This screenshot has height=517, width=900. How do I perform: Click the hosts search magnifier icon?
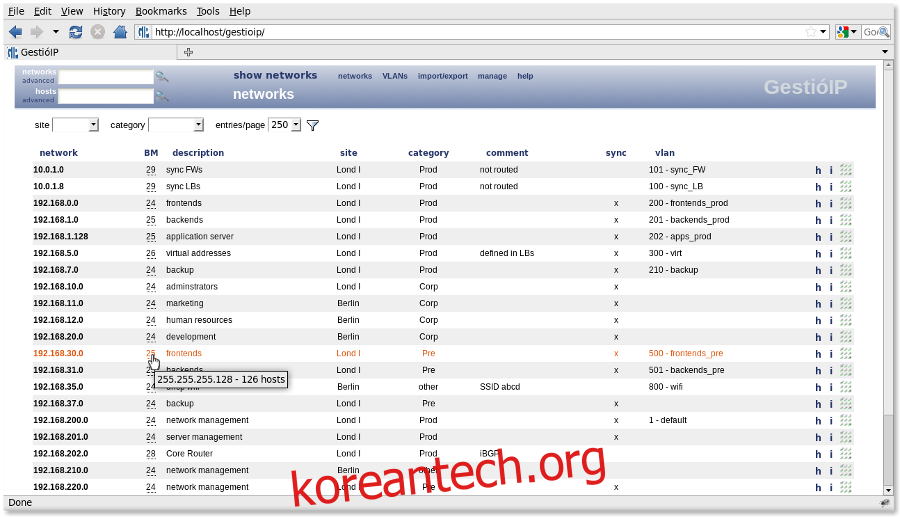(162, 96)
